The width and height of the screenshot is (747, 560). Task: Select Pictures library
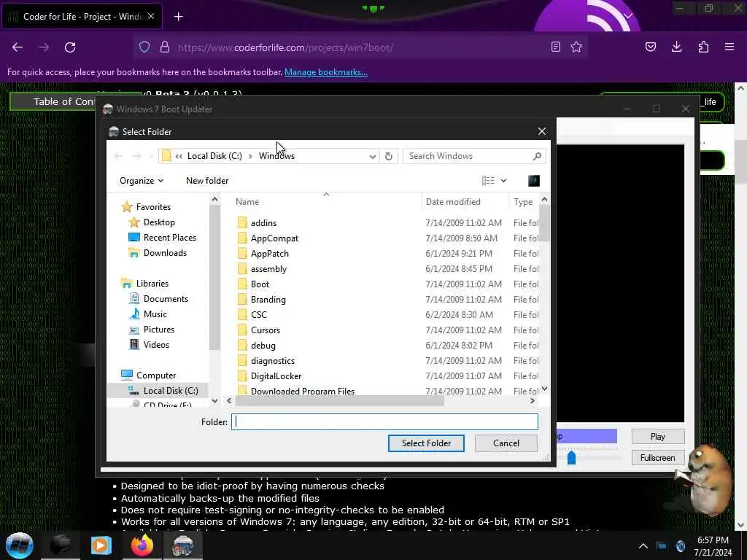click(158, 329)
